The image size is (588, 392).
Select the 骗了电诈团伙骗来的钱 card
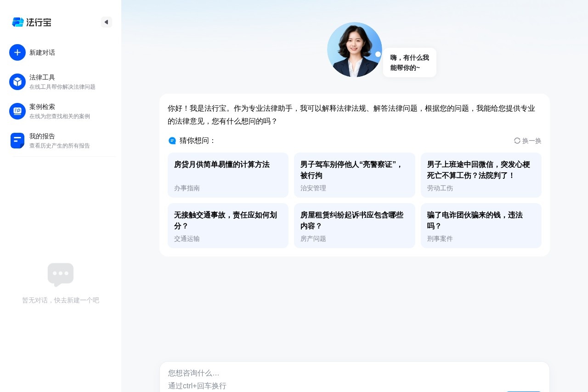(481, 226)
